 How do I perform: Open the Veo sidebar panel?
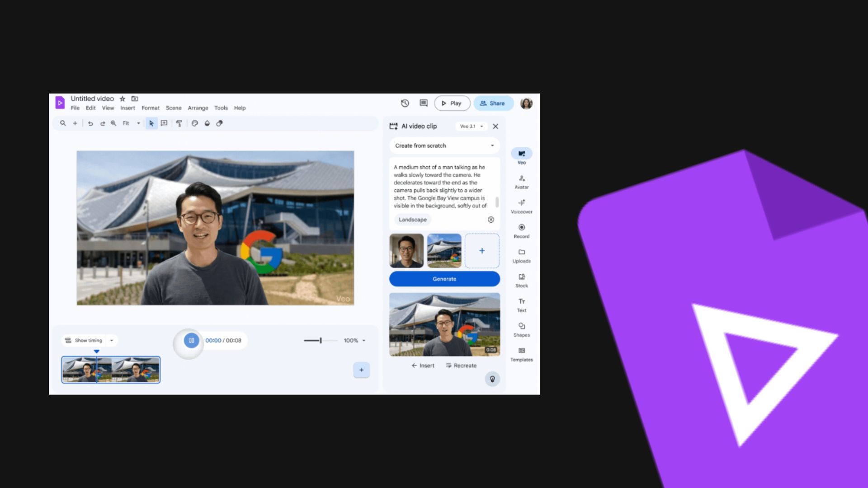pos(522,157)
